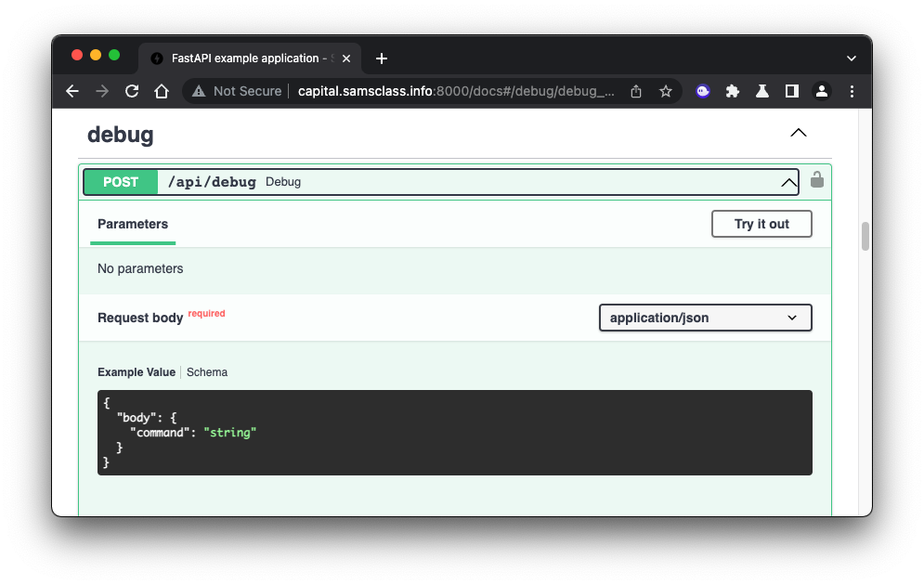Collapse the POST /api/debug operation

click(x=788, y=183)
